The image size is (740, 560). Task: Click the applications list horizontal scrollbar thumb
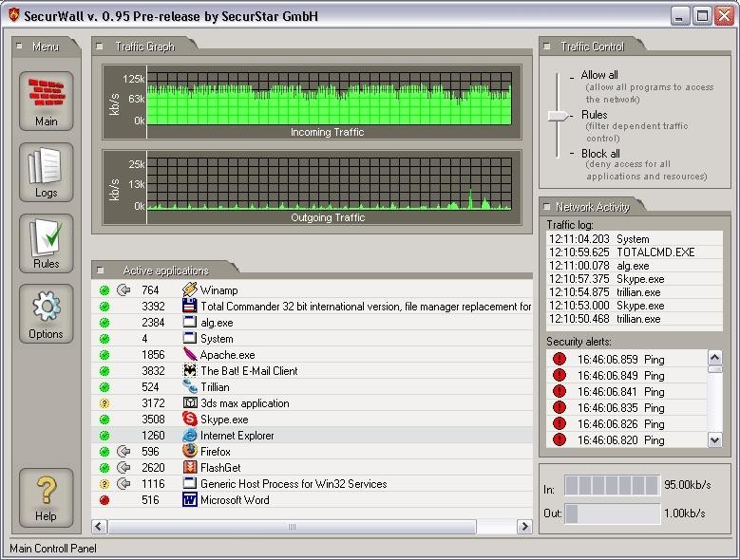tap(292, 526)
